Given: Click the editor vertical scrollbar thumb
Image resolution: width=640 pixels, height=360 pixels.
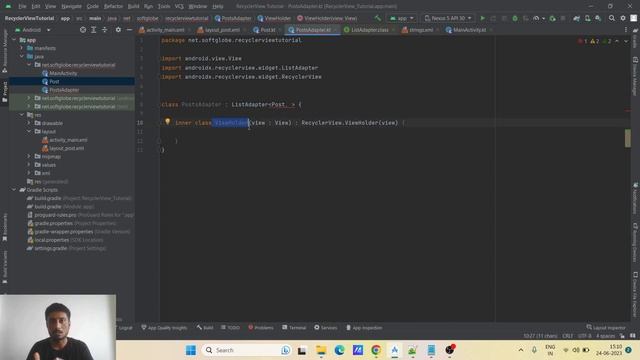Looking at the screenshot, I should point(627,138).
